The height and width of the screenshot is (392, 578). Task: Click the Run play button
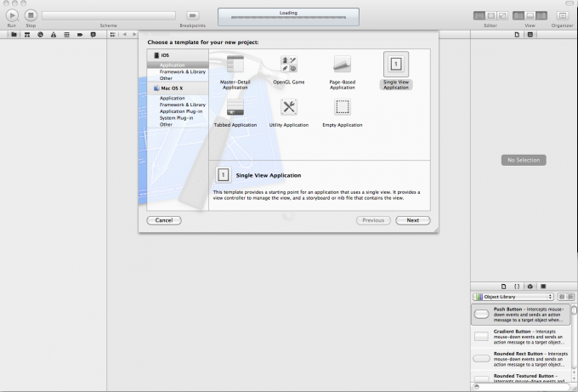point(12,15)
